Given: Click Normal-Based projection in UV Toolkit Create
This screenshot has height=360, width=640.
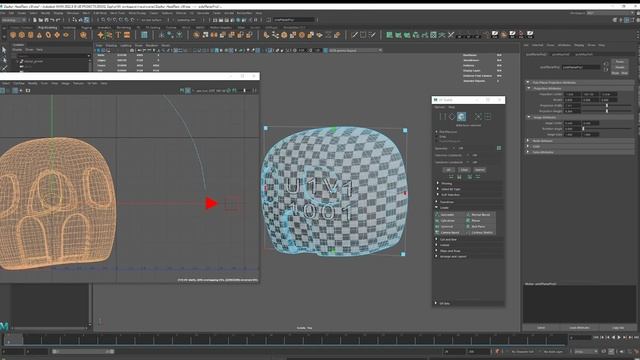Looking at the screenshot, I should [480, 215].
